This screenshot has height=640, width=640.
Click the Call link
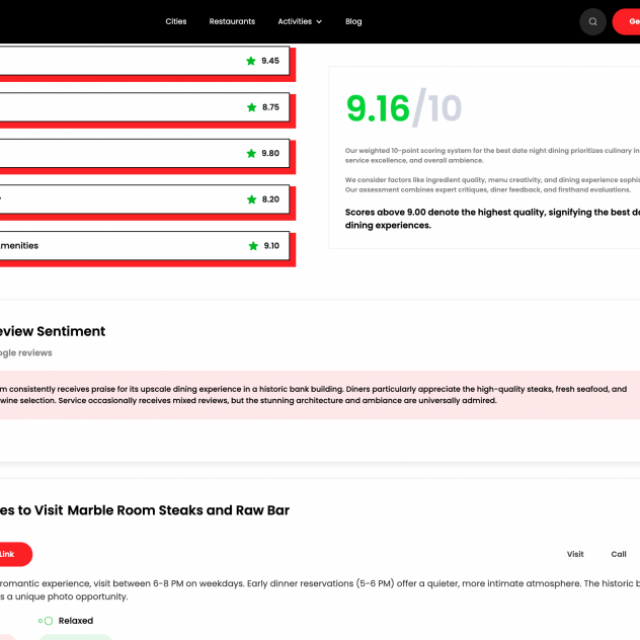[618, 554]
